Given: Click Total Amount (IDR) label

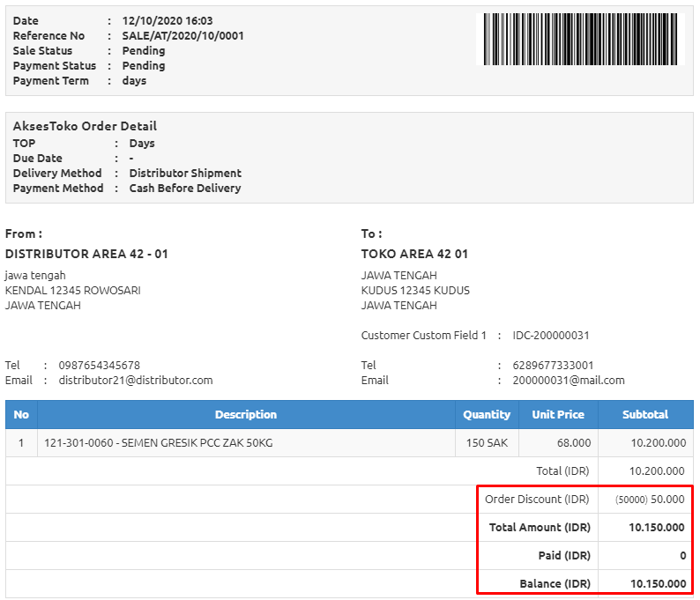Looking at the screenshot, I should [540, 527].
